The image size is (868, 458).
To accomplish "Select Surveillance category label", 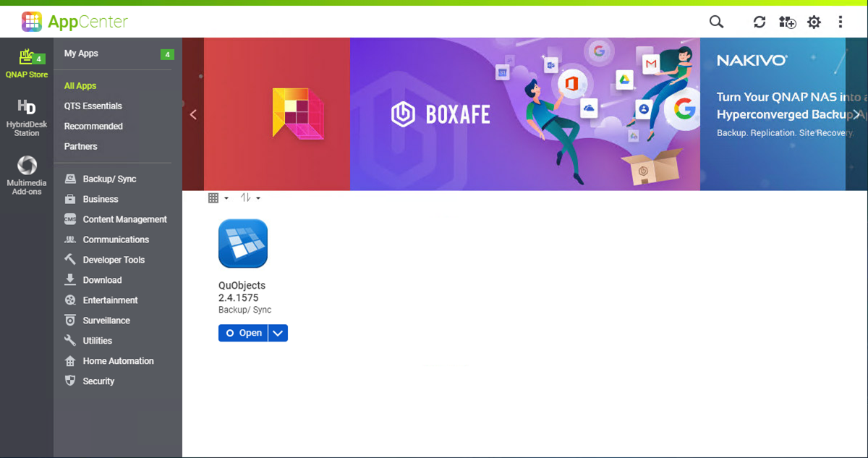I will [106, 321].
